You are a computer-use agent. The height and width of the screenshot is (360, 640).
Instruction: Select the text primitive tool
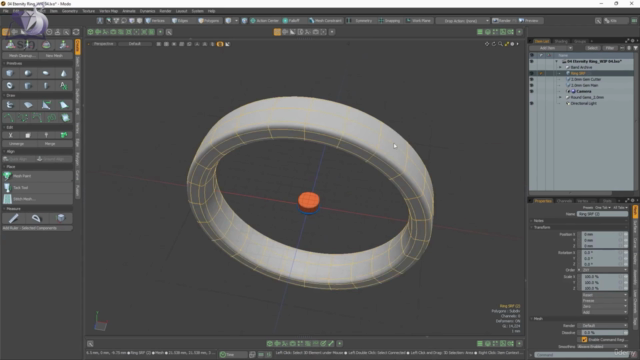pyautogui.click(x=64, y=86)
